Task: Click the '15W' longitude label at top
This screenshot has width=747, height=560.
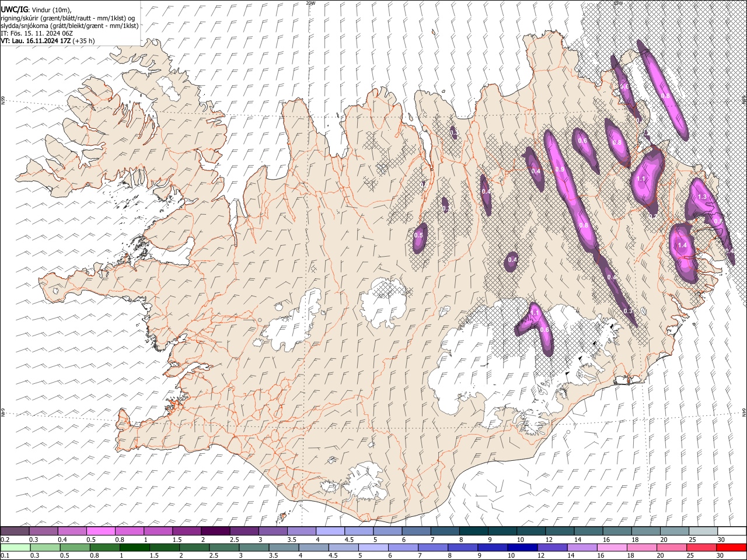Action: [618, 3]
